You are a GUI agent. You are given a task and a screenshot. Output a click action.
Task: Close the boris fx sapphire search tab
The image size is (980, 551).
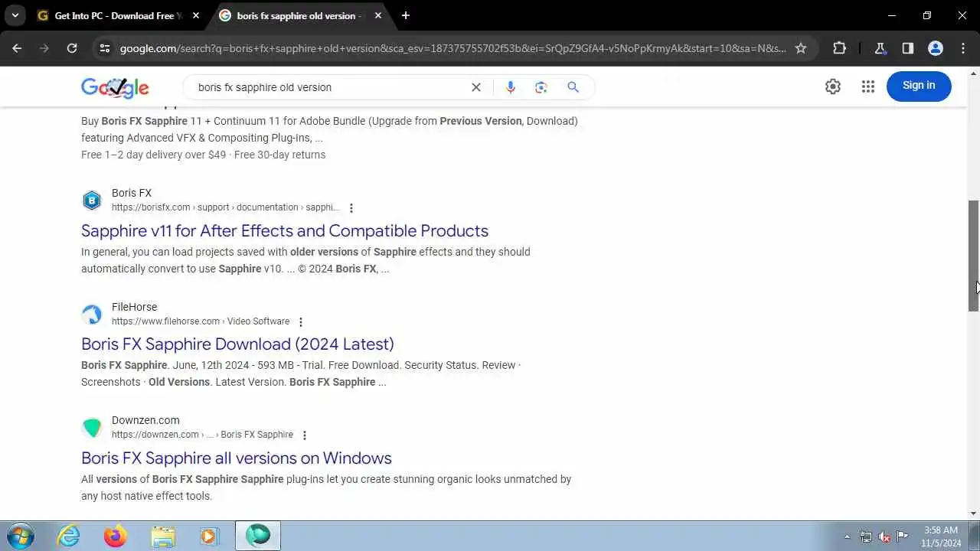click(377, 15)
